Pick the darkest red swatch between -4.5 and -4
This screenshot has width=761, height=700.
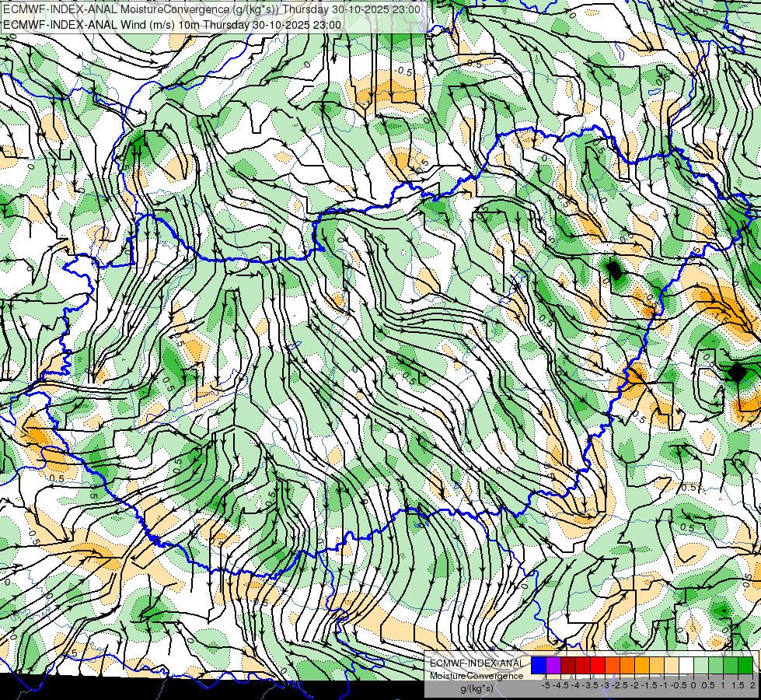(x=568, y=666)
